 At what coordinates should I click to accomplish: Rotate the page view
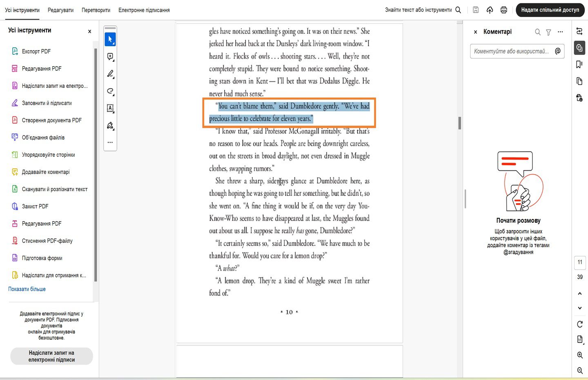click(x=580, y=324)
